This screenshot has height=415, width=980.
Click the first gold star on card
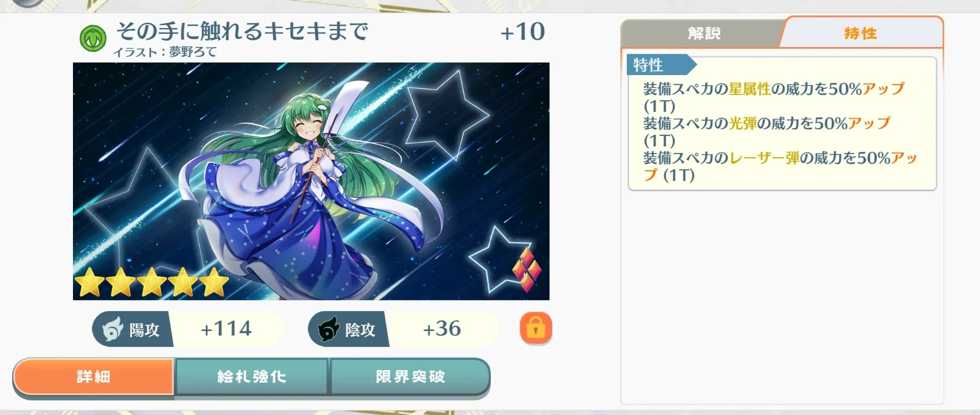(90, 283)
